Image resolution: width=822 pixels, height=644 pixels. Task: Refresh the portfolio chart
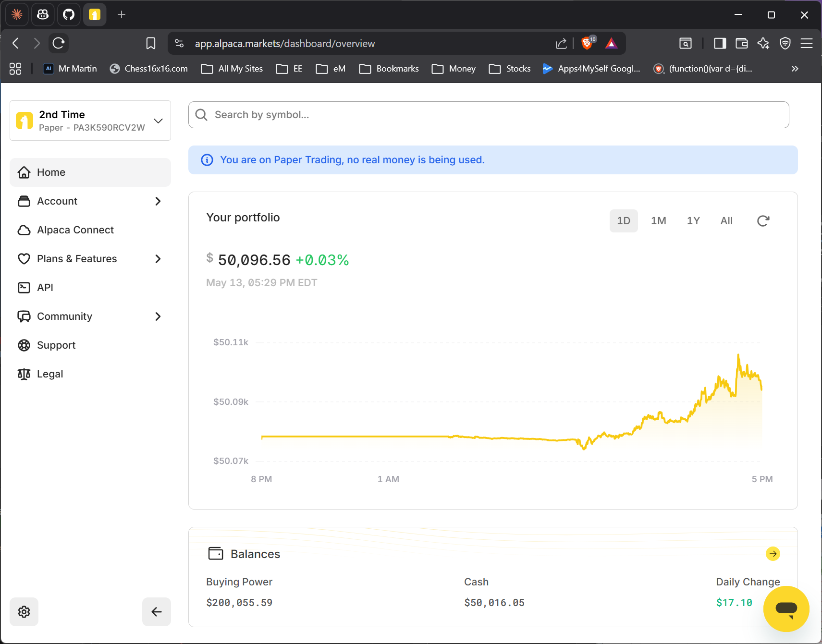tap(763, 221)
